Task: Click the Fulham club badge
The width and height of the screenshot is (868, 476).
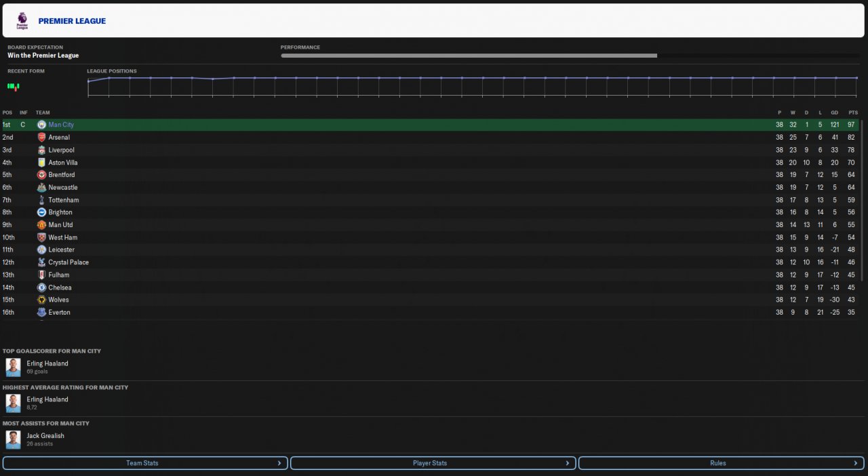Action: pos(41,275)
